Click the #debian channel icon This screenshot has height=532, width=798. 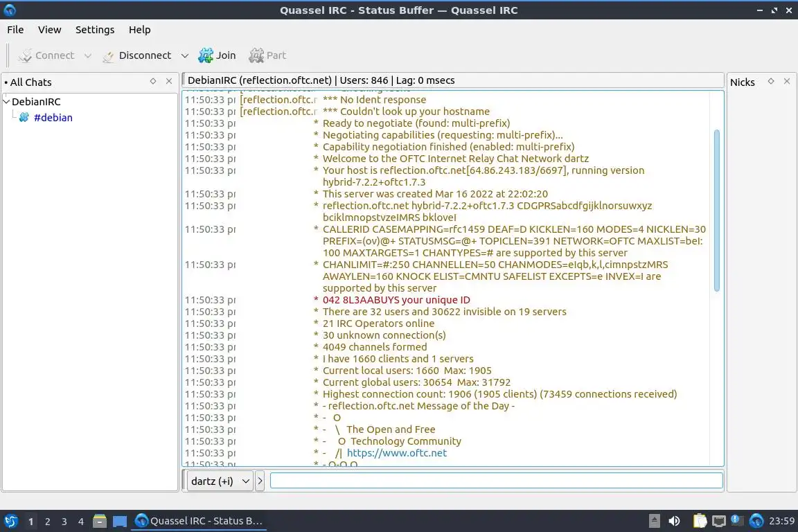click(24, 118)
